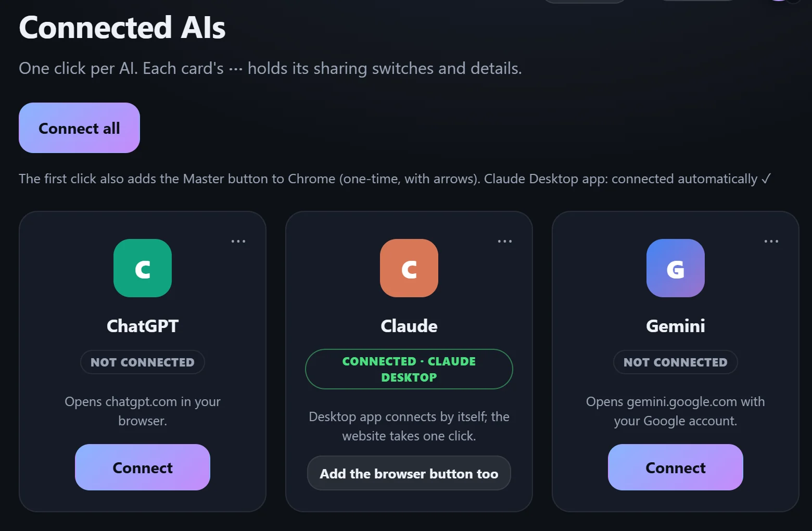This screenshot has width=812, height=531.
Task: Click the Connect all button
Action: tap(79, 128)
